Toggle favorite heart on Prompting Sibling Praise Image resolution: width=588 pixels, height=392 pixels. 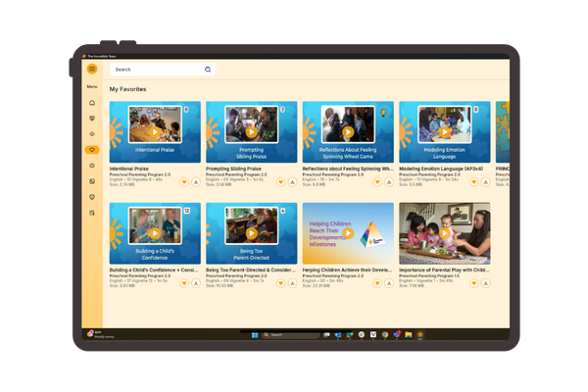(x=279, y=181)
